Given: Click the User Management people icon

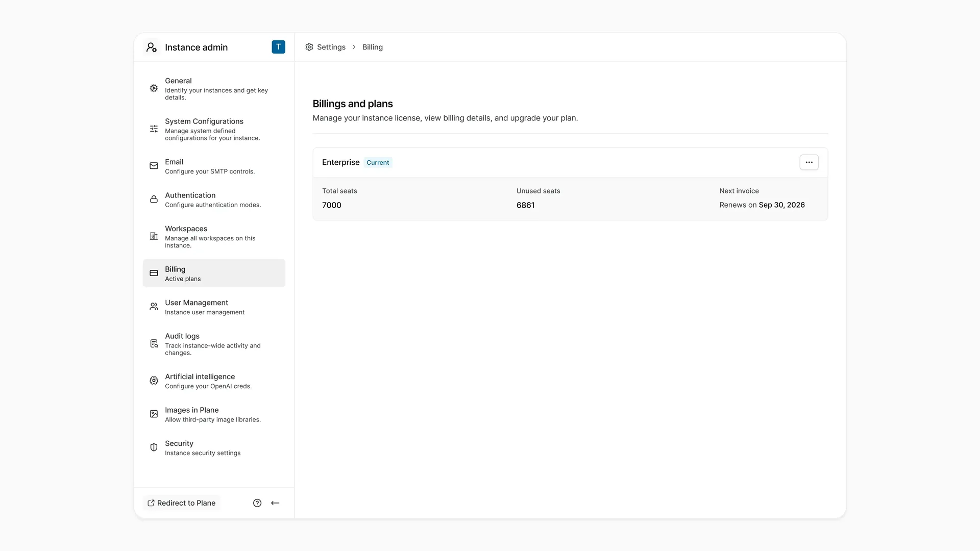Looking at the screenshot, I should coord(154,307).
